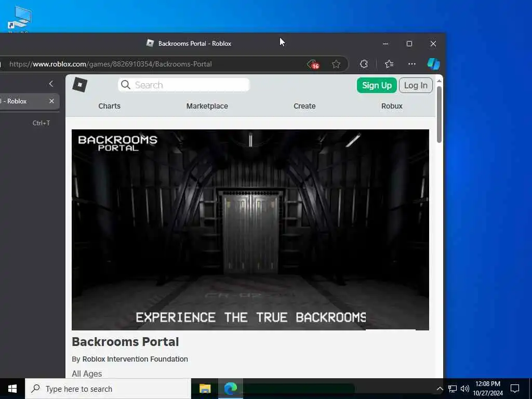Click the Backrooms Portal game title
This screenshot has width=532, height=399.
click(x=125, y=342)
